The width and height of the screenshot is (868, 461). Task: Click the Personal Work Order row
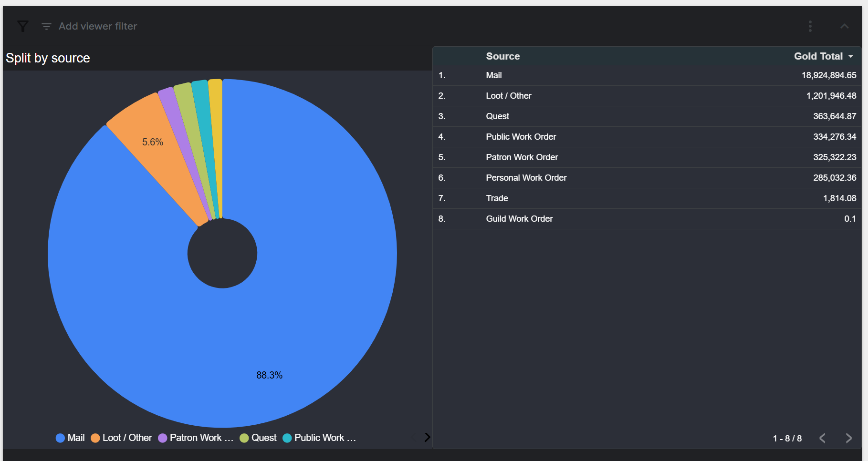point(647,178)
